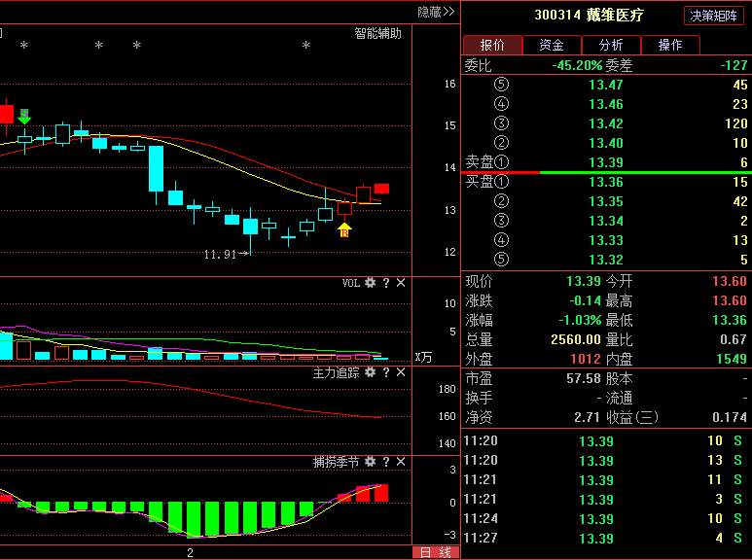Screen dimensions: 752x560
Task: Select the 操作 tab
Action: pos(670,45)
